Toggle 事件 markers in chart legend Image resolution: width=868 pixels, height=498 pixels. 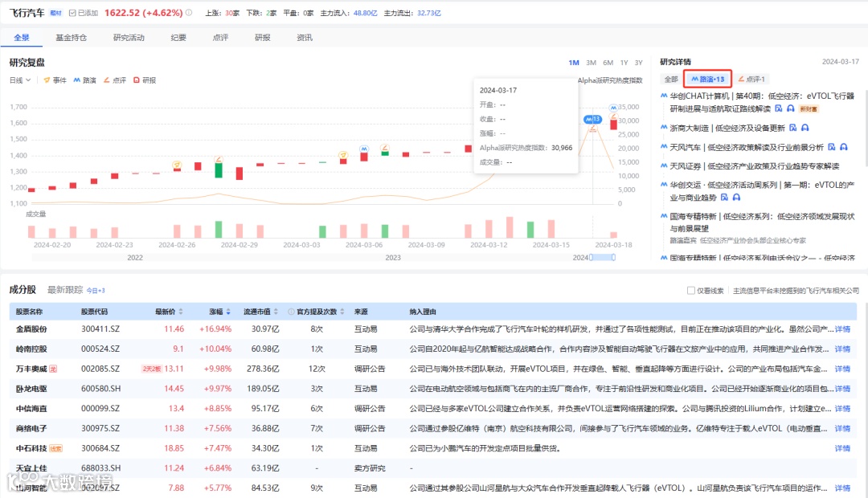click(x=55, y=80)
